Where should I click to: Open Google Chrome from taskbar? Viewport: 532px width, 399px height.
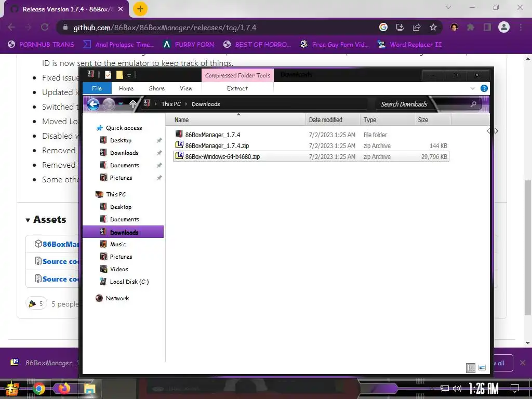coord(38,389)
